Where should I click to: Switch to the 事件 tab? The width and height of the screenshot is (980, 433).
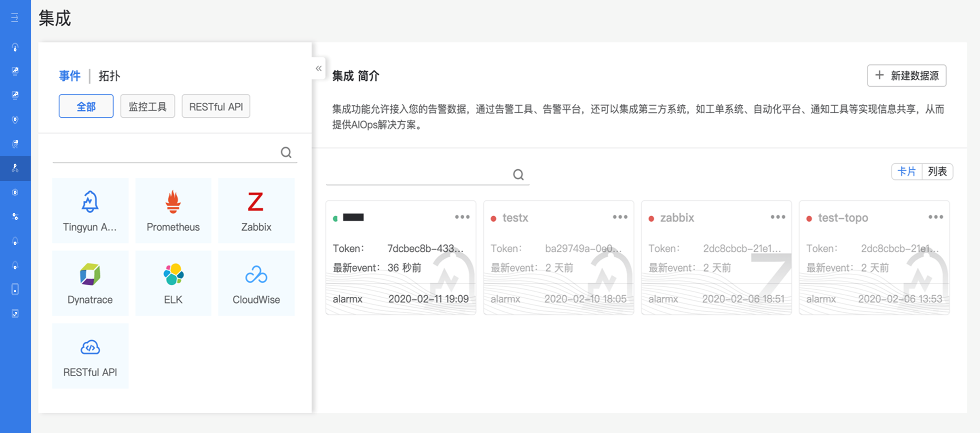[x=70, y=76]
